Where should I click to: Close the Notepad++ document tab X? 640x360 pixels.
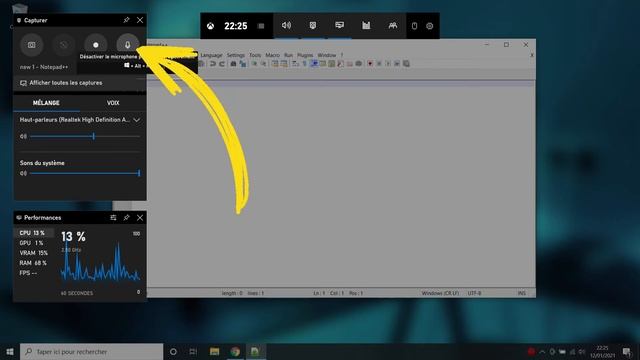click(x=532, y=55)
